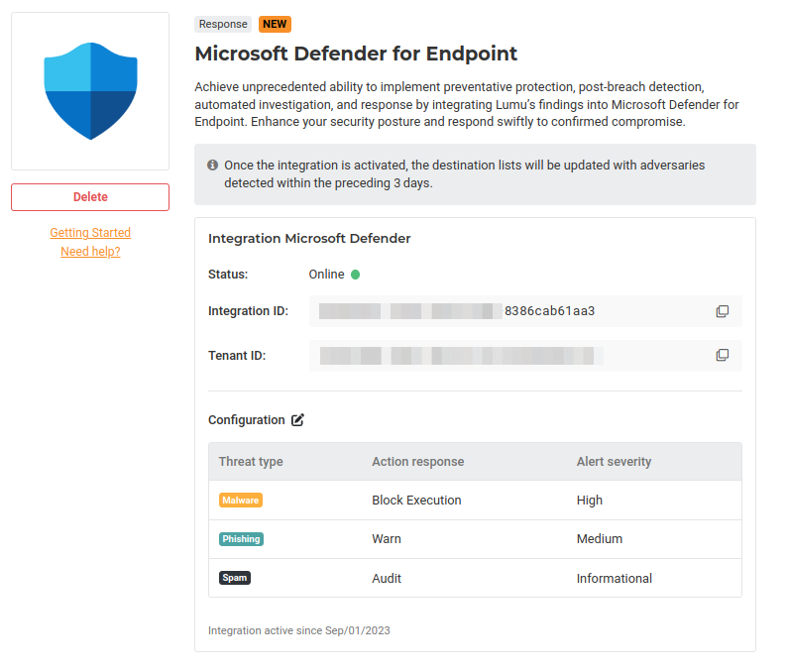Delete the integration

click(x=90, y=197)
